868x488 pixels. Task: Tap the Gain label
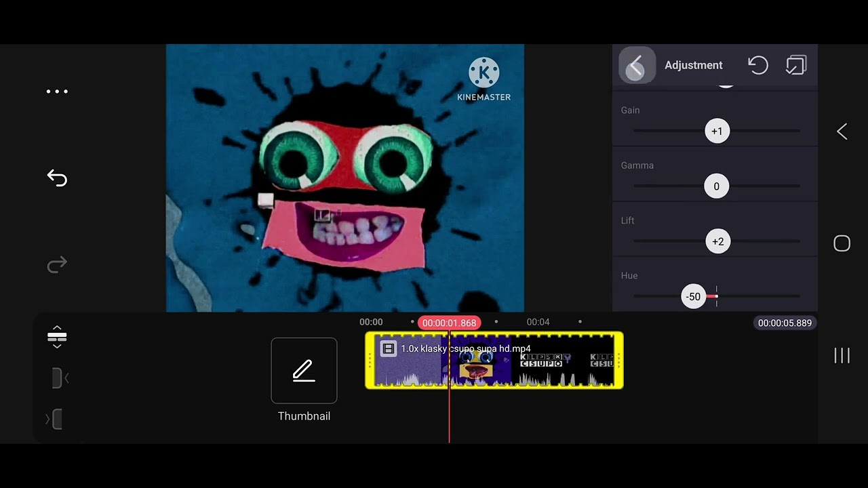tap(630, 110)
